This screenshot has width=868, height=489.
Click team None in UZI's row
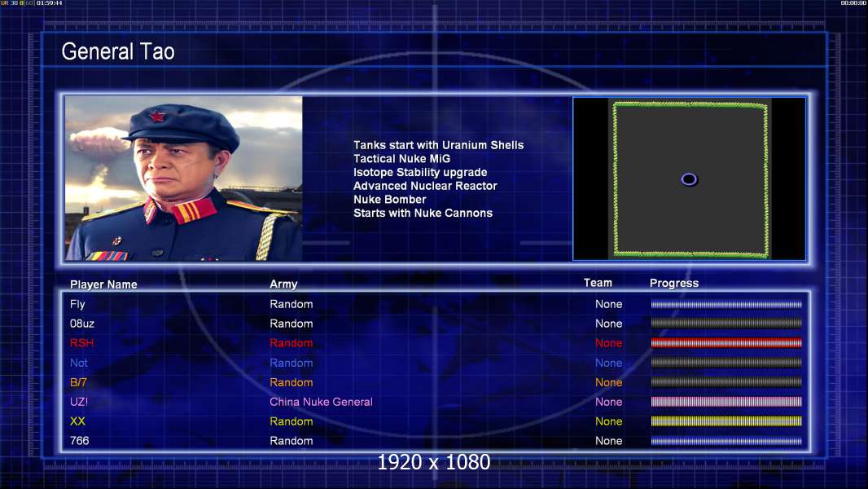(x=609, y=402)
